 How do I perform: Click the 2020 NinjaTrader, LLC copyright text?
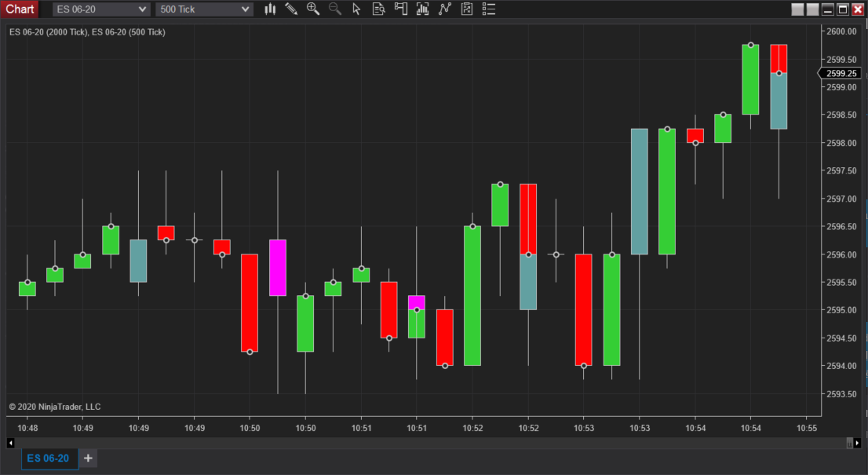[x=55, y=407]
